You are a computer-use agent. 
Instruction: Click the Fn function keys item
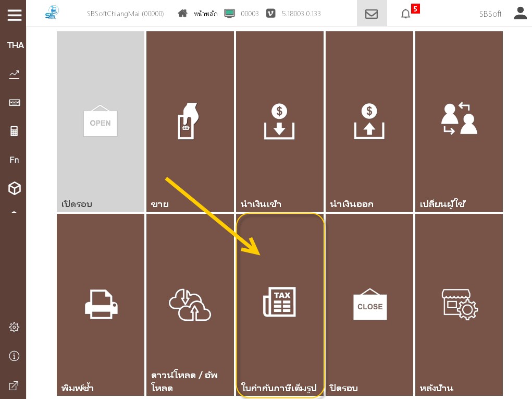pyautogui.click(x=15, y=160)
